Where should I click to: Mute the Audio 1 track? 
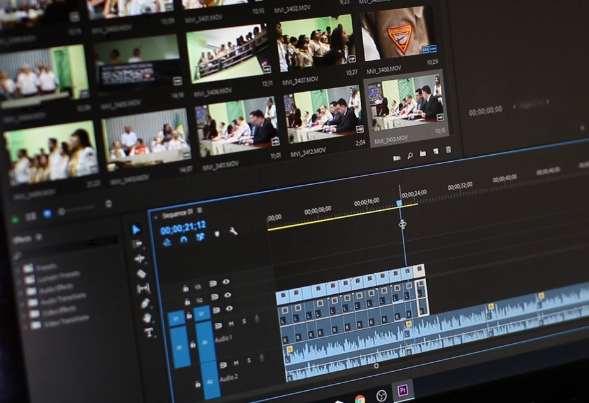tap(231, 323)
